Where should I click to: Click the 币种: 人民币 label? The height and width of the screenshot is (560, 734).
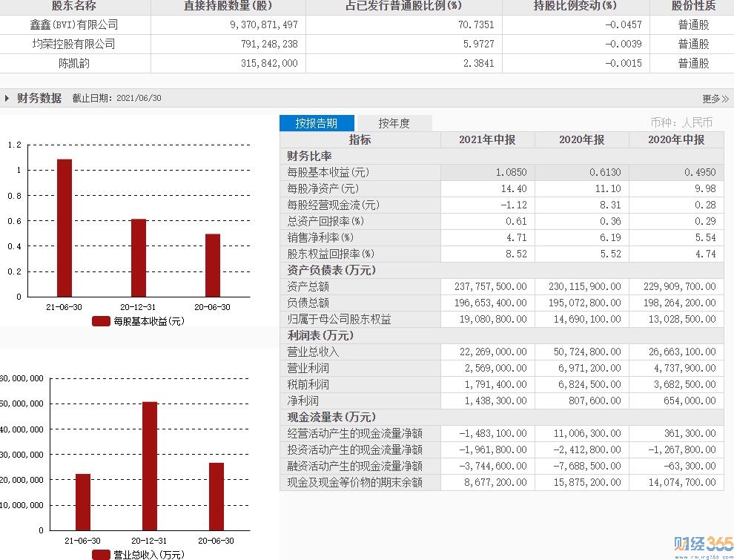(681, 122)
